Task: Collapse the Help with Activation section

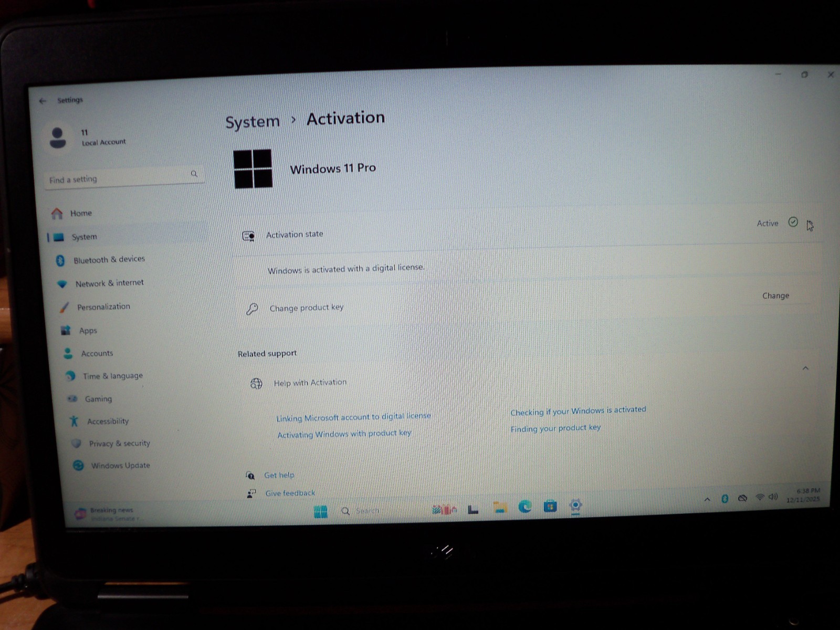Action: pyautogui.click(x=805, y=369)
